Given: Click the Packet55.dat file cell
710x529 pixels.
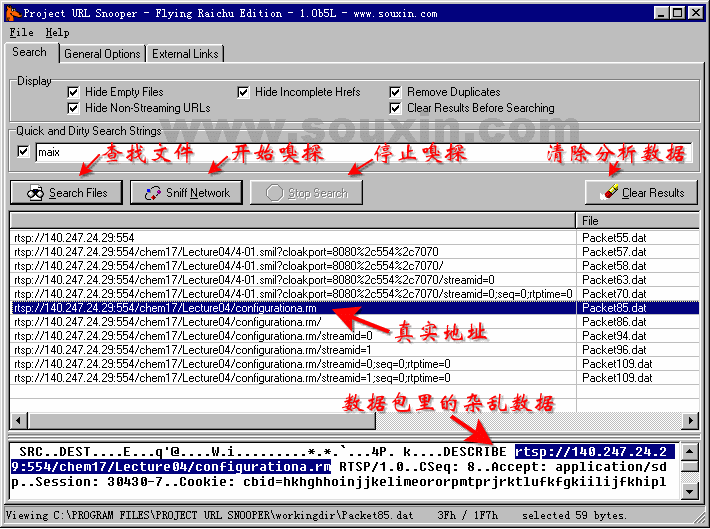Looking at the screenshot, I should 638,238.
